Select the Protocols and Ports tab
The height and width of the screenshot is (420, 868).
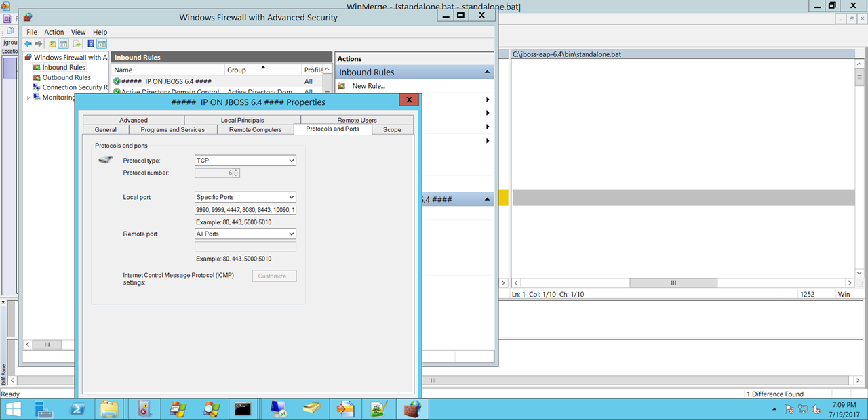333,129
